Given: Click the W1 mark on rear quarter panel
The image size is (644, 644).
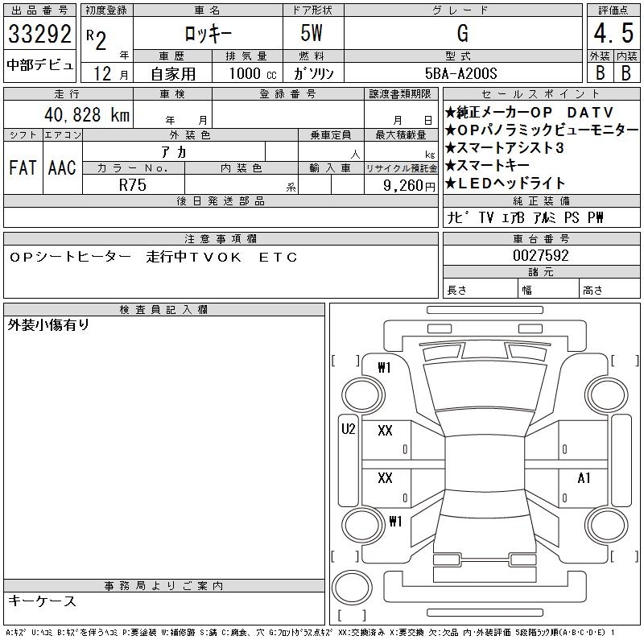Looking at the screenshot, I should tap(395, 521).
